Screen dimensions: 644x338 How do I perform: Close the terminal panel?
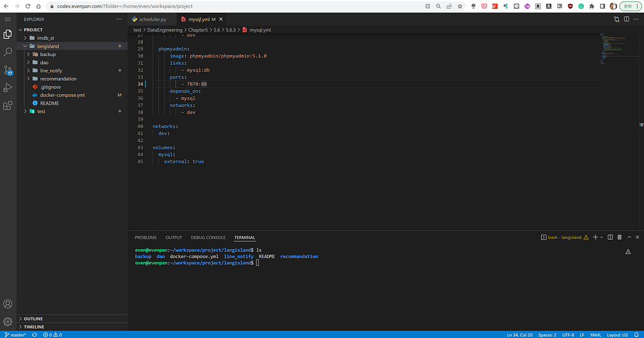click(x=638, y=237)
